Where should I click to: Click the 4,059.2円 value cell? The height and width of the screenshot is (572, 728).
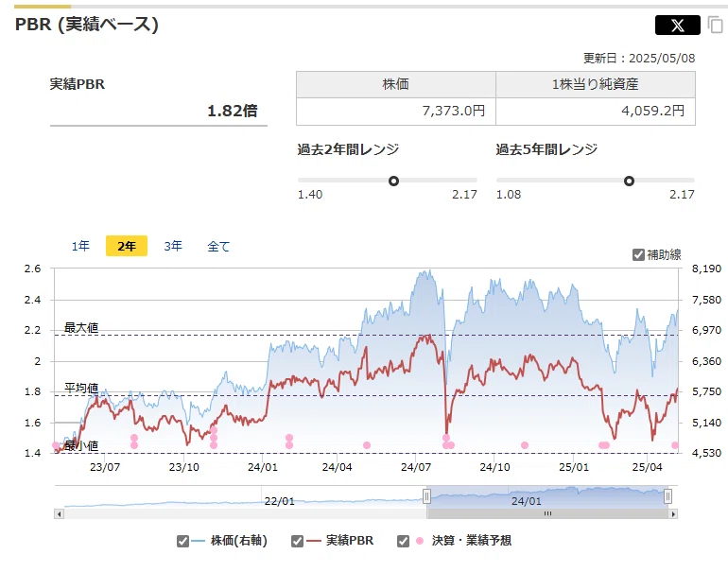click(596, 111)
